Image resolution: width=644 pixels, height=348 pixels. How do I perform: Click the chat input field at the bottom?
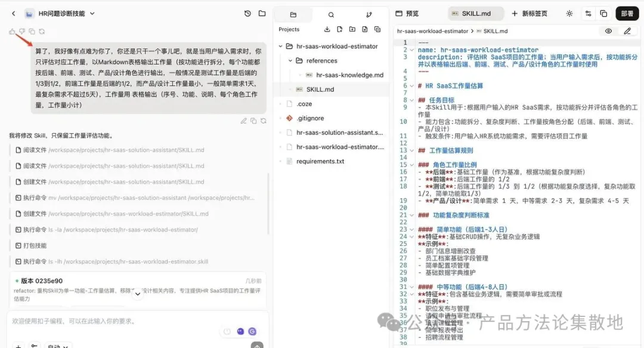107,322
